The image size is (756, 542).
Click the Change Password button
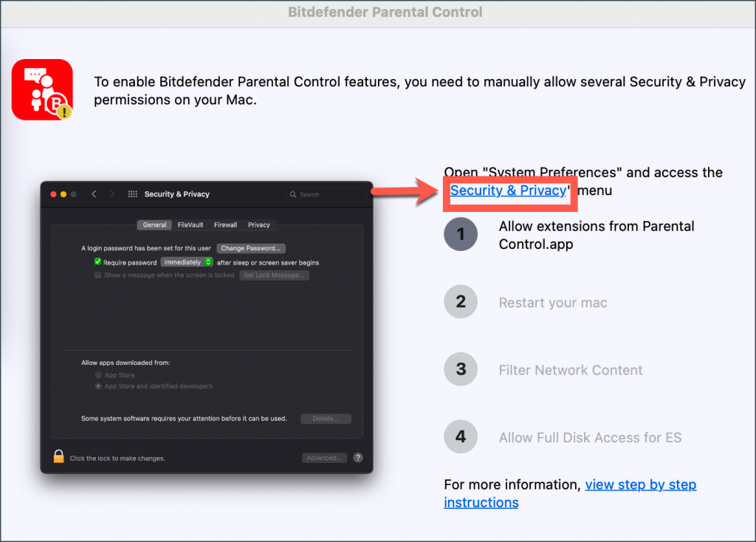251,248
